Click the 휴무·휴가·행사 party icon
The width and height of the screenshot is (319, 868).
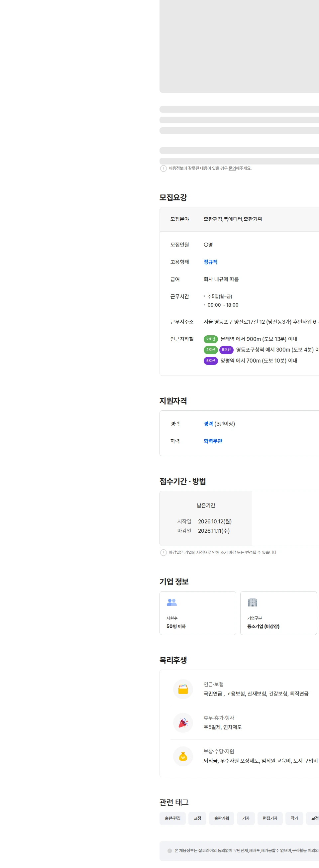pyautogui.click(x=183, y=722)
